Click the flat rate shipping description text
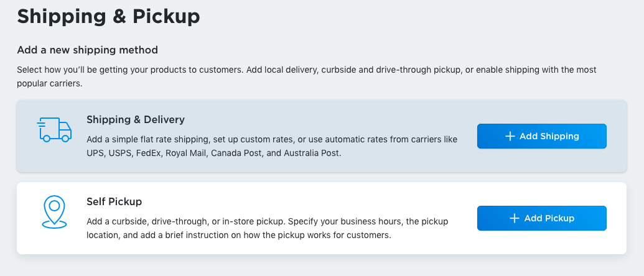Screen dimensions: 644x276 (x=272, y=139)
